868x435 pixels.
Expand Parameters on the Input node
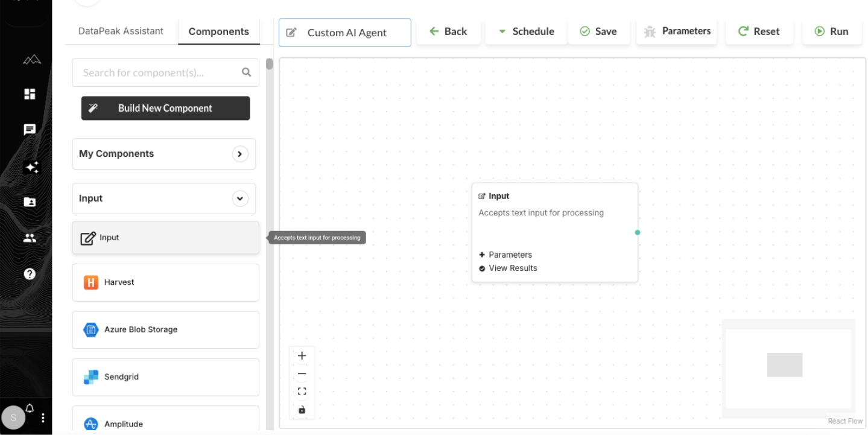pyautogui.click(x=505, y=255)
